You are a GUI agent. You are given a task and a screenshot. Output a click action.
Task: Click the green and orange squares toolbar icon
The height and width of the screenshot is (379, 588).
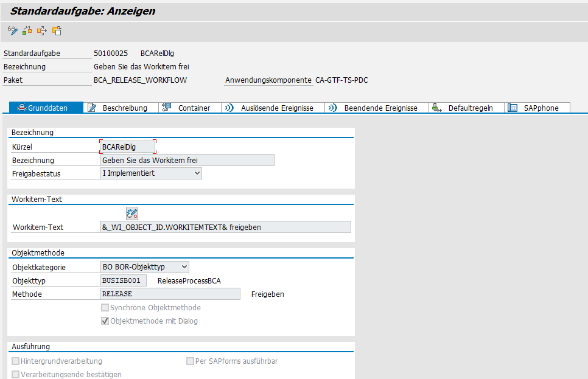point(27,30)
